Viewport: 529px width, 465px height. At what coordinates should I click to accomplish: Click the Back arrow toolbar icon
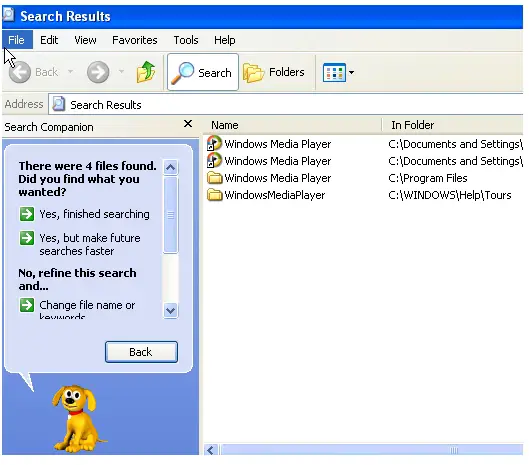(x=20, y=72)
